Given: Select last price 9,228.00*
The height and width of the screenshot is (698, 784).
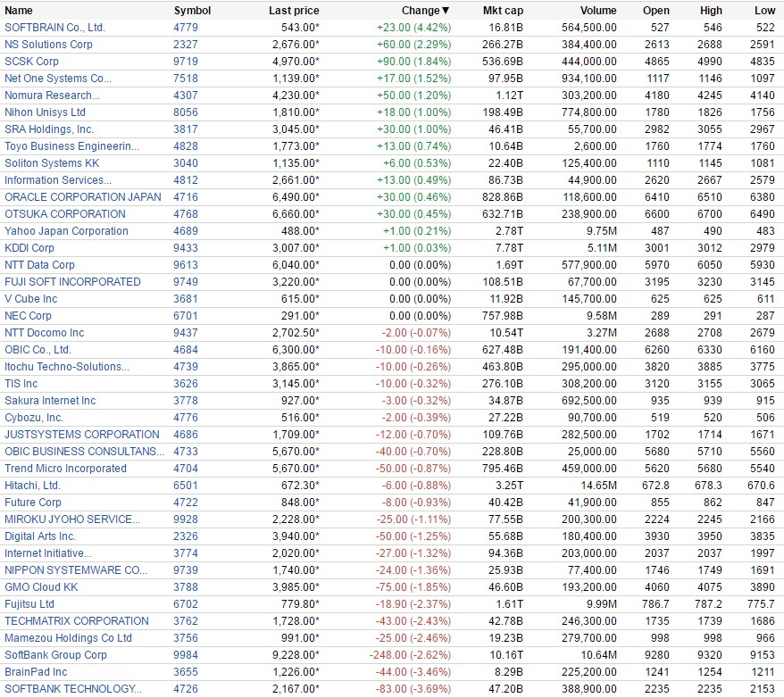Looking at the screenshot, I should [x=296, y=656].
